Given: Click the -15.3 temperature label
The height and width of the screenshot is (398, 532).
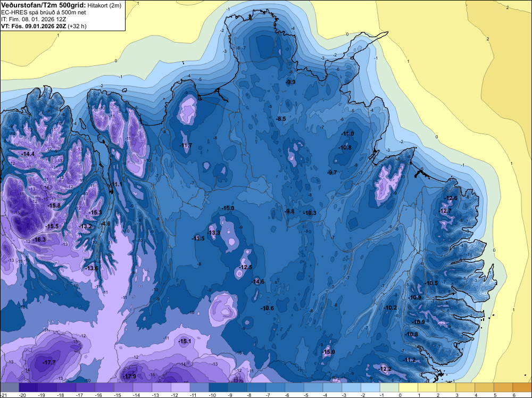Looking at the screenshot, I should 95,212.
